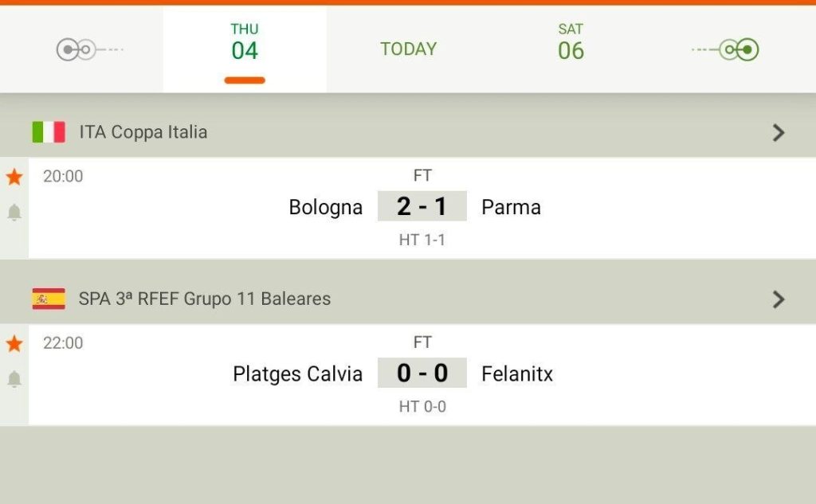Click the Bologna team name
This screenshot has height=504, width=816.
click(325, 208)
